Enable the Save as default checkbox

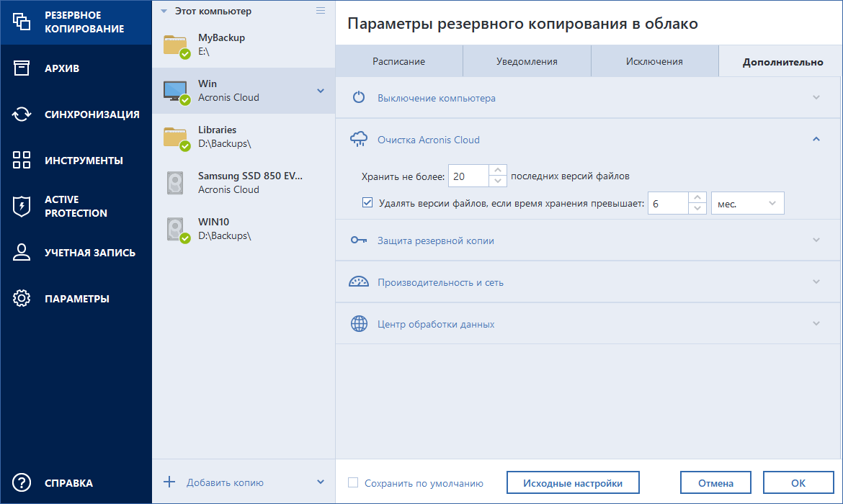[354, 483]
